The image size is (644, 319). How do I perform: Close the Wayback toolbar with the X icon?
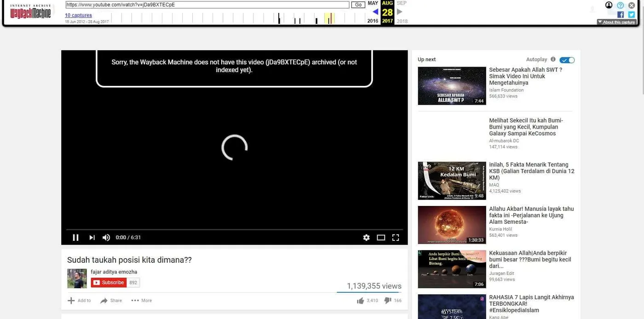pyautogui.click(x=632, y=5)
